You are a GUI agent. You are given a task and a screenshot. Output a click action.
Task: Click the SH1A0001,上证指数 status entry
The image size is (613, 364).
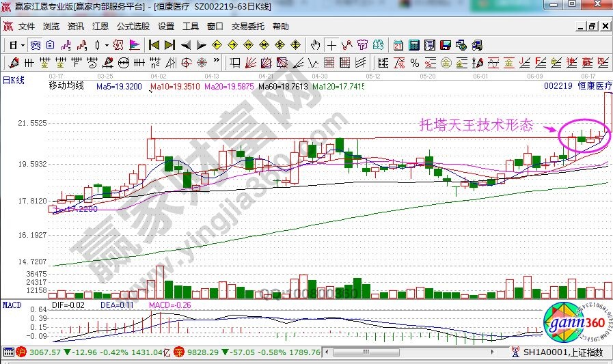[563, 352]
